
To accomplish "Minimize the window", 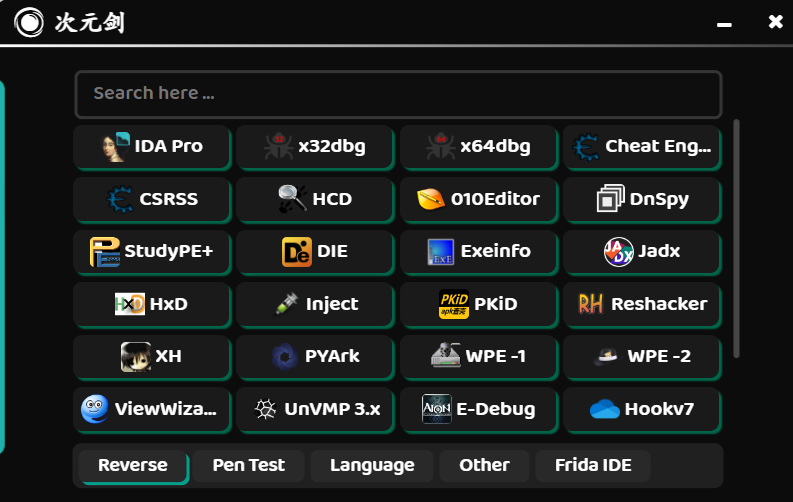I will click(x=724, y=24).
